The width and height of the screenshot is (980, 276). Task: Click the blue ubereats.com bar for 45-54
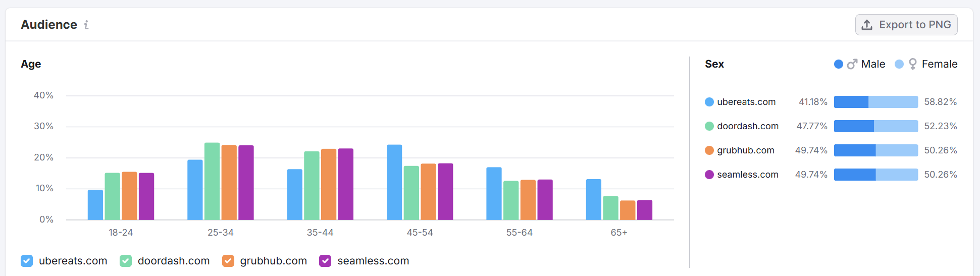pyautogui.click(x=394, y=182)
